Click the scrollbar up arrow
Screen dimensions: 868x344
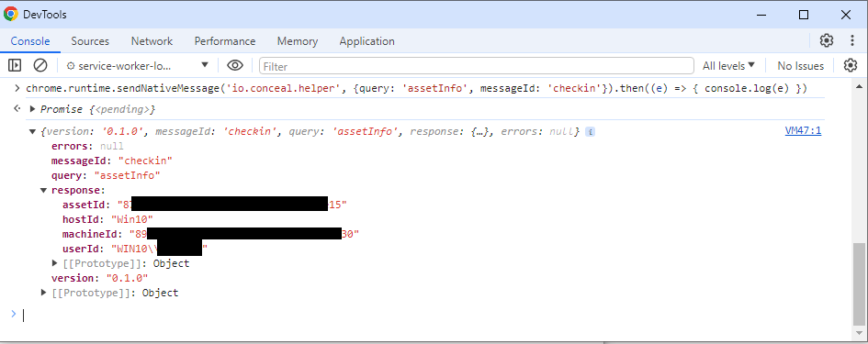(859, 86)
